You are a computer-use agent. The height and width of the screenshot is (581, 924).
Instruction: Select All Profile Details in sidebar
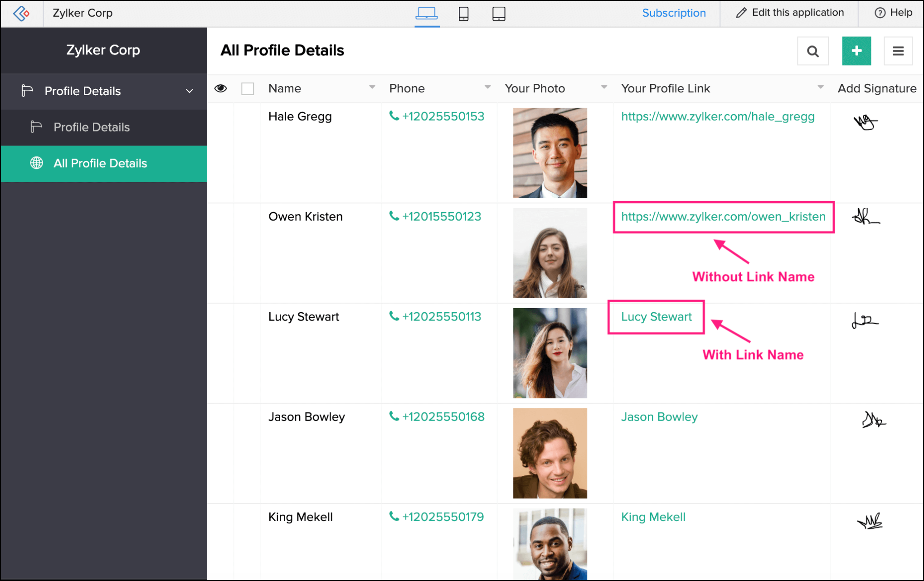coord(100,163)
